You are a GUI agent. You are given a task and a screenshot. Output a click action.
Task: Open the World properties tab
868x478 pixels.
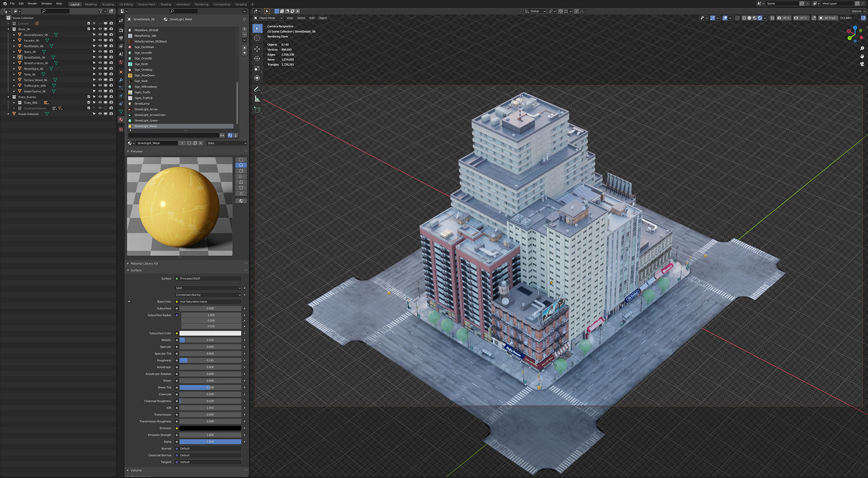121,62
